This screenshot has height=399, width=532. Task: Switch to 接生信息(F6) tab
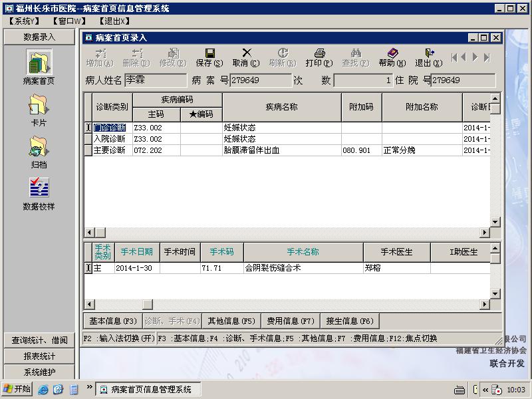pyautogui.click(x=350, y=321)
